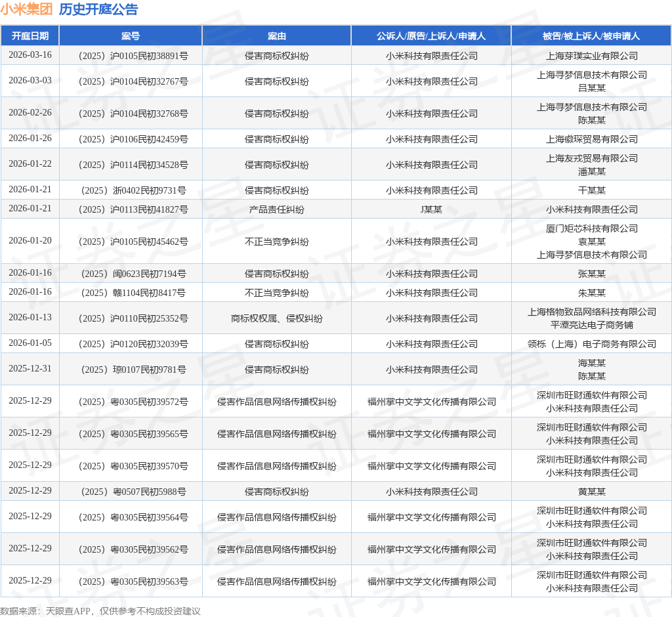Click plaintiff J某某
Screen dimensions: 672x617
pyautogui.click(x=431, y=209)
